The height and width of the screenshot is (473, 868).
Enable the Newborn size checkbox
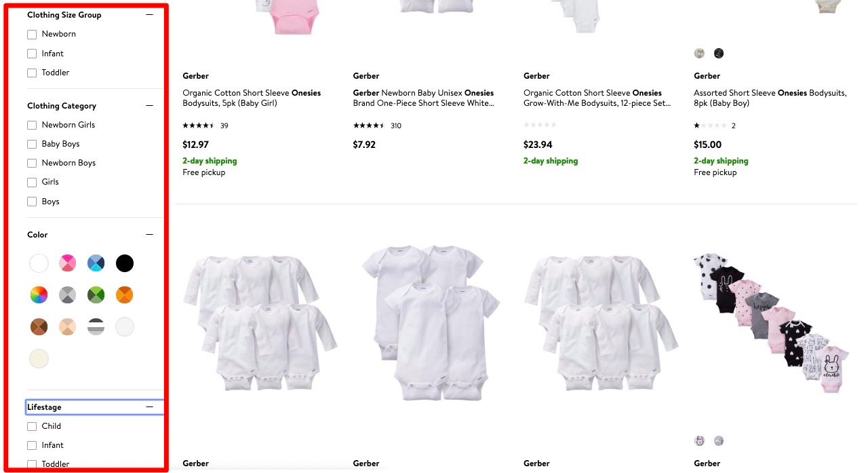point(32,34)
